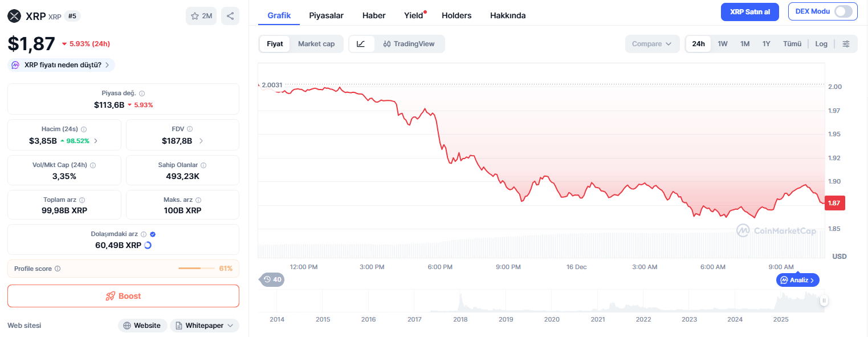This screenshot has height=337, width=868.
Task: Open the Haber tab
Action: pos(374,15)
